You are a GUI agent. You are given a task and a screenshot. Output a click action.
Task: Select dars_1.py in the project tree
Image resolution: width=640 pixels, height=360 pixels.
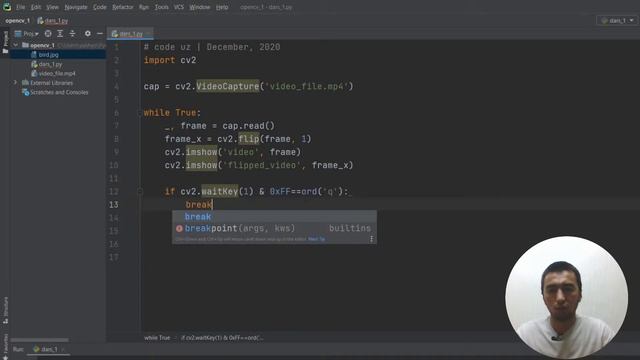click(x=51, y=64)
